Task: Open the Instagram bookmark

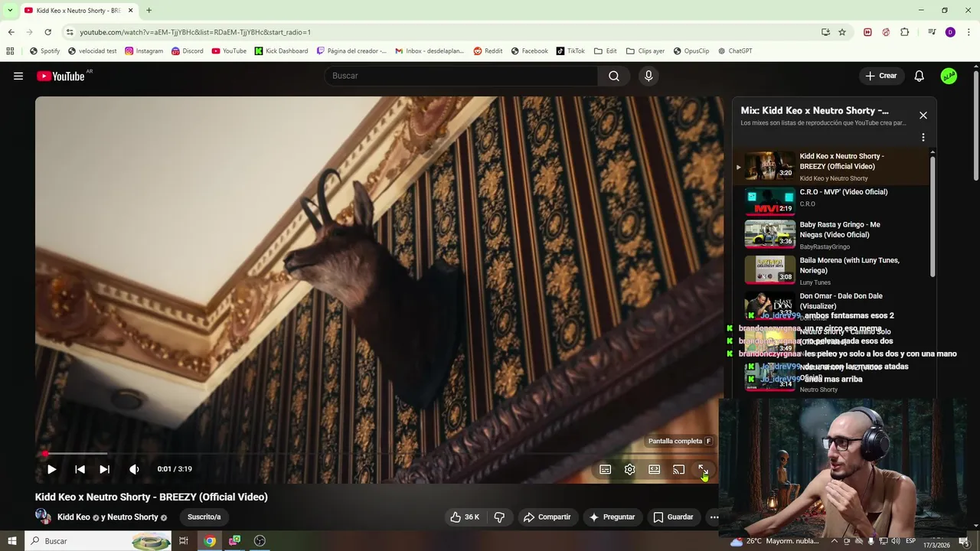Action: [x=144, y=51]
